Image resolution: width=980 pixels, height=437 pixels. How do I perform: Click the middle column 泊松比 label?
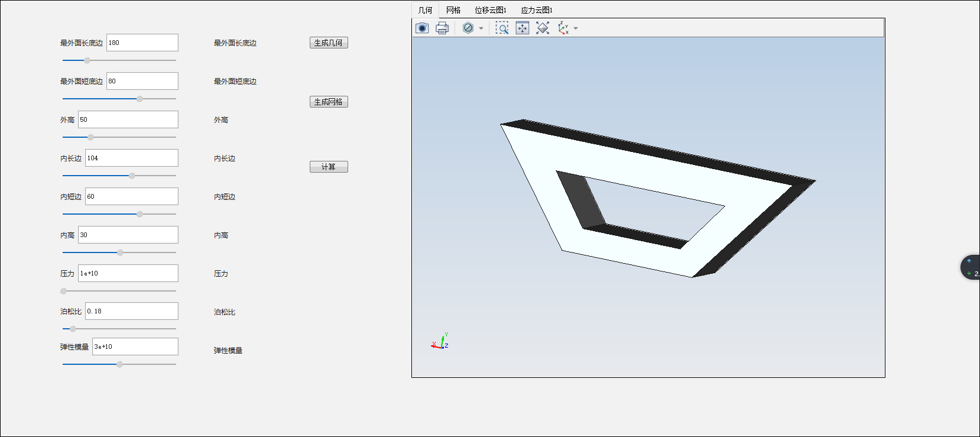tap(225, 312)
